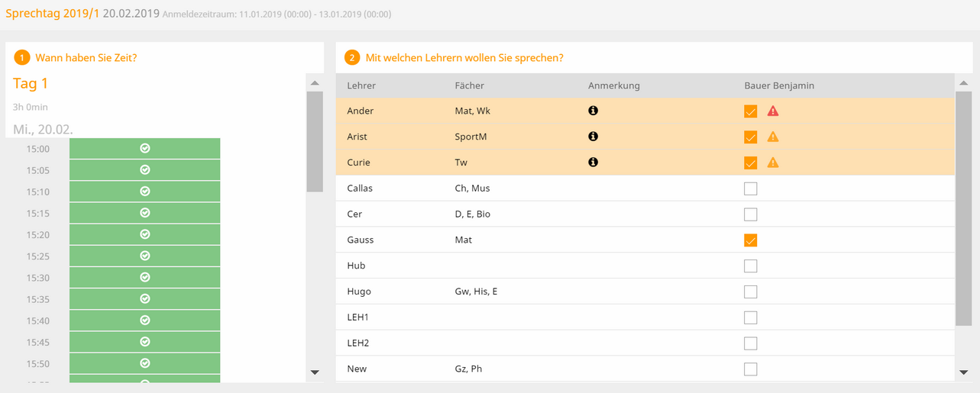Click the check icon in the 15:30 slot
Image resolution: width=980 pixels, height=393 pixels.
tap(145, 277)
